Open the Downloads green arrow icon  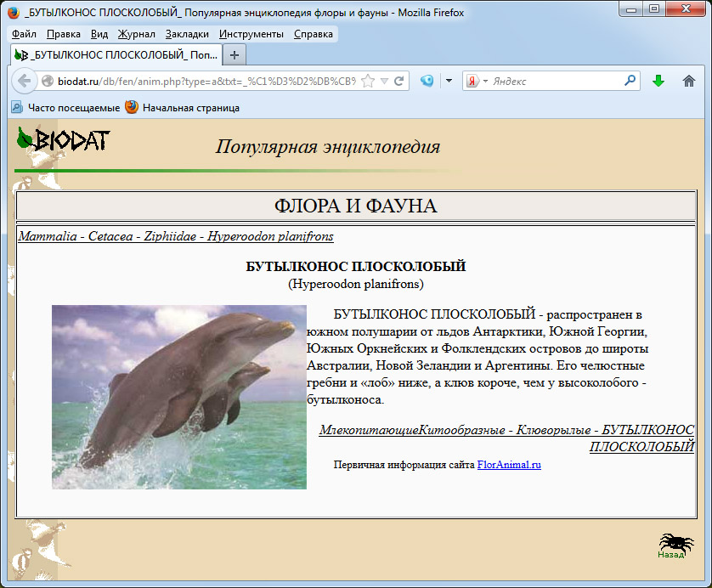pos(658,82)
